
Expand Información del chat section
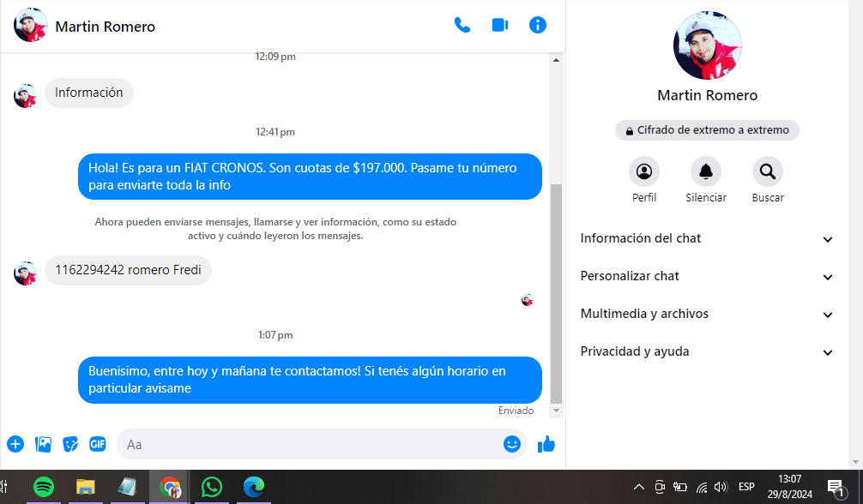click(x=707, y=239)
